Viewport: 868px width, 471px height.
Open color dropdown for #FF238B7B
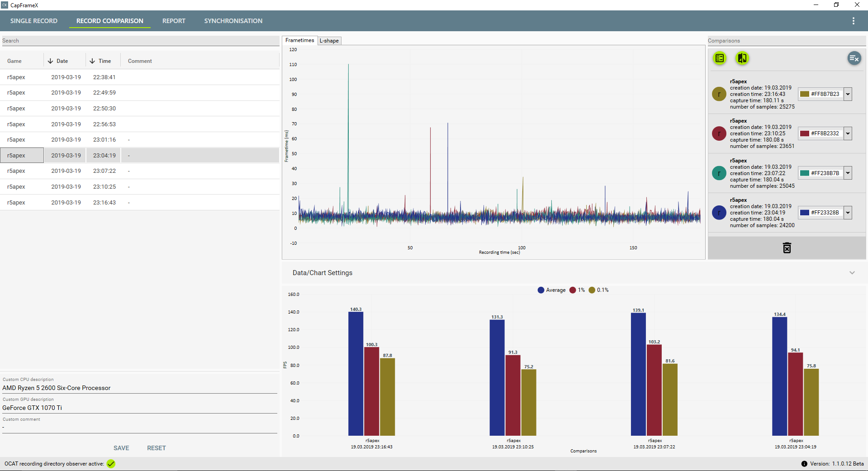point(848,173)
